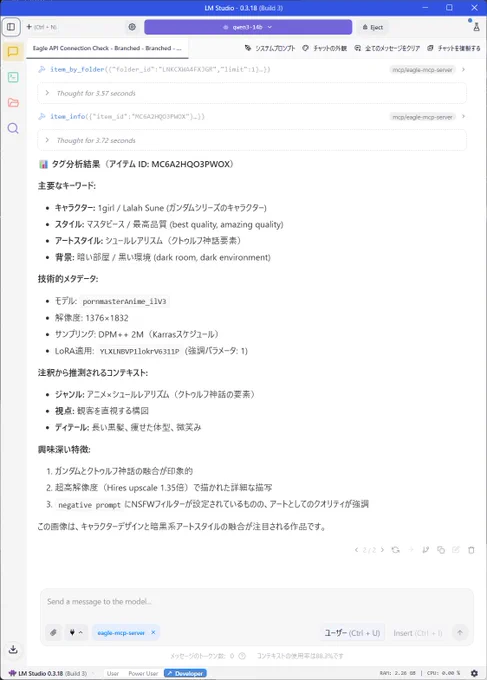The image size is (487, 680).
Task: Open the flask settings icon at top right
Action: [x=476, y=27]
